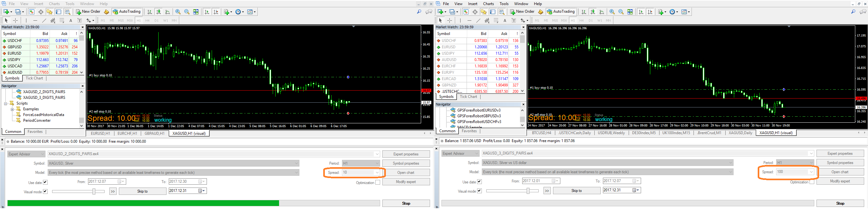Click Zoom Out icon in left window toolbar
Viewport: 868px width, 212px height.
[x=187, y=12]
